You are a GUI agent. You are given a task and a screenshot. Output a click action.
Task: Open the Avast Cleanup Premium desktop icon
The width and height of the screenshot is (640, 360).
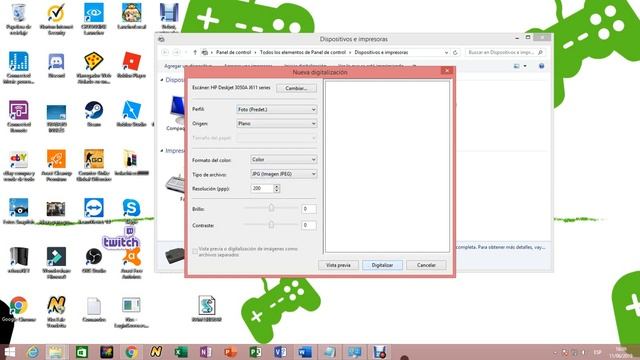(56, 165)
